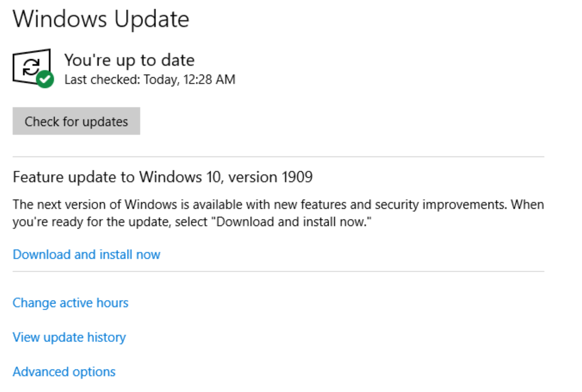Click the feature update description paragraph
Image resolution: width=582 pixels, height=392 pixels.
tap(278, 213)
